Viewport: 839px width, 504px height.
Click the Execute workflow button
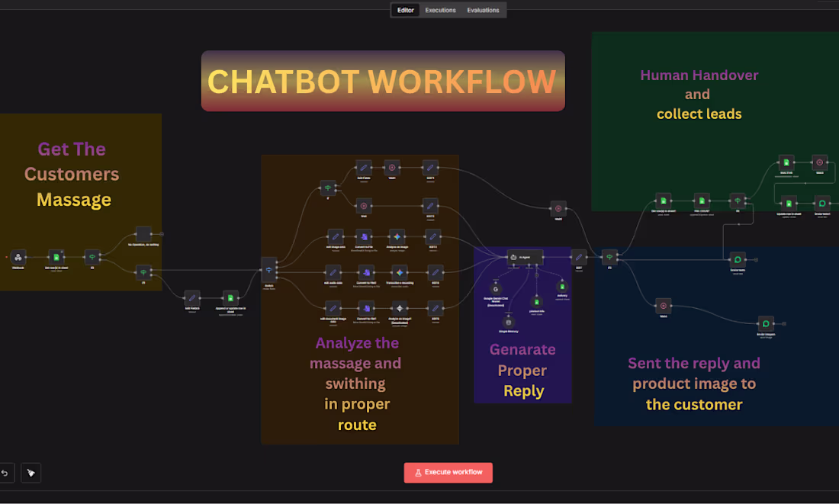[x=448, y=473]
